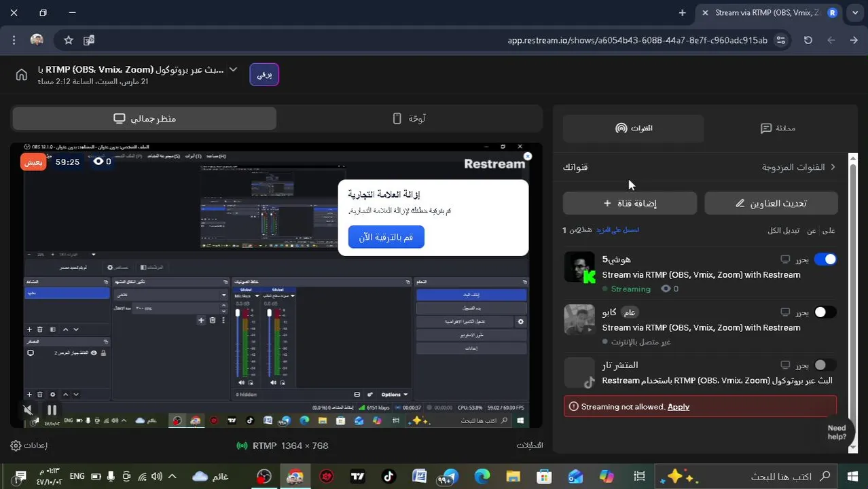Viewport: 868px width, 489px height.
Task: Switch to the القنوات channels tab
Action: (x=633, y=128)
